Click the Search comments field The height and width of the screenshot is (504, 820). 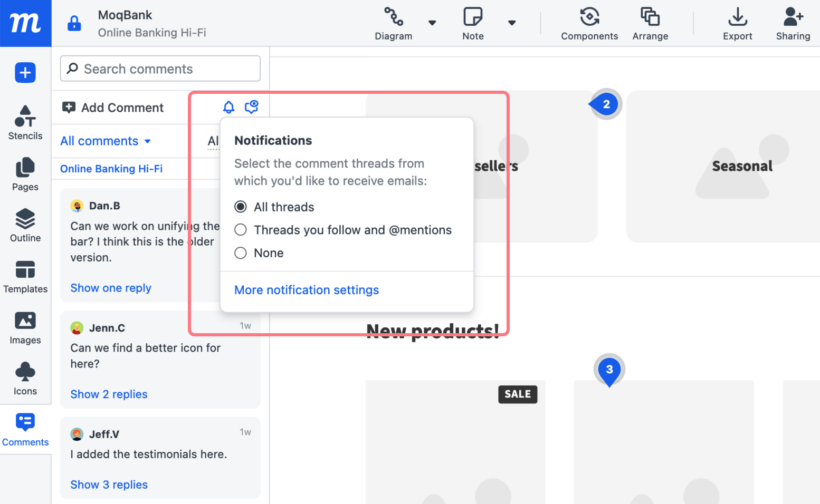[x=159, y=69]
